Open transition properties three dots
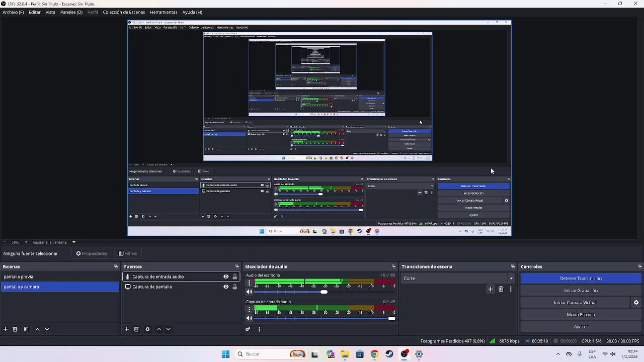The height and width of the screenshot is (362, 644). click(x=511, y=289)
